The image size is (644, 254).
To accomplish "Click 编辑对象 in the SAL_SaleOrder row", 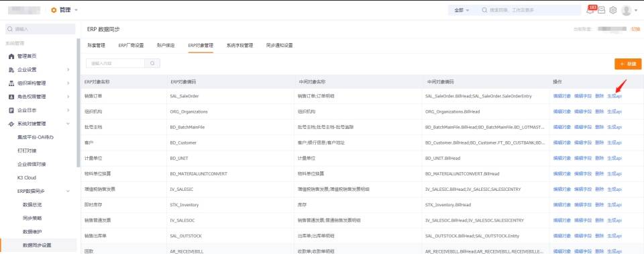I will click(x=562, y=96).
